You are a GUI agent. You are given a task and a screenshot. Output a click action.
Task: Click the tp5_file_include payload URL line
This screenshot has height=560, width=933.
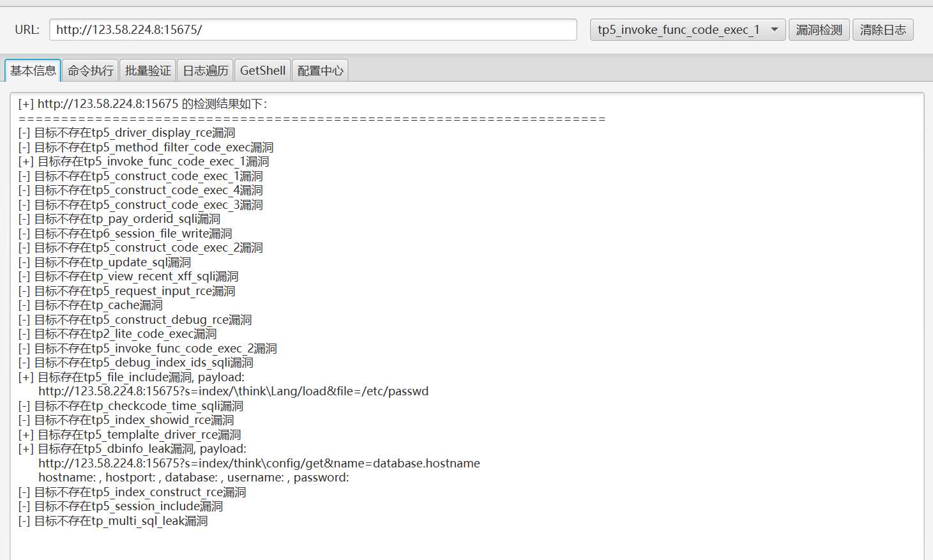234,391
